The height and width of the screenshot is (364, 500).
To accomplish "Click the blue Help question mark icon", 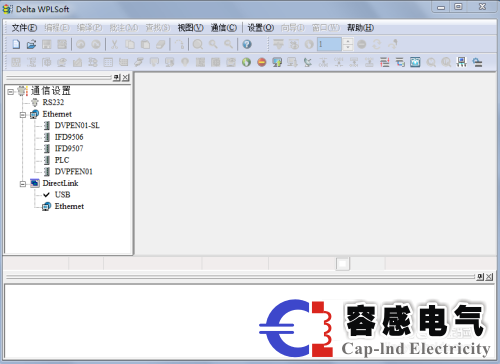I will click(247, 44).
